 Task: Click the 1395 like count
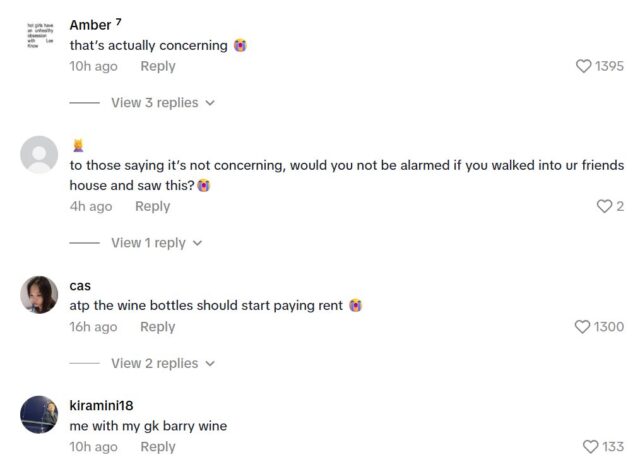[x=609, y=66]
